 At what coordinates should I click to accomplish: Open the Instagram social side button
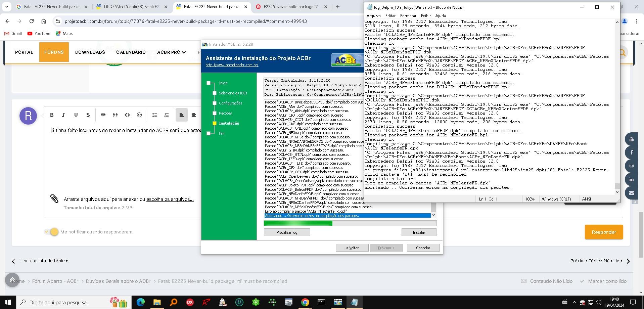click(631, 166)
